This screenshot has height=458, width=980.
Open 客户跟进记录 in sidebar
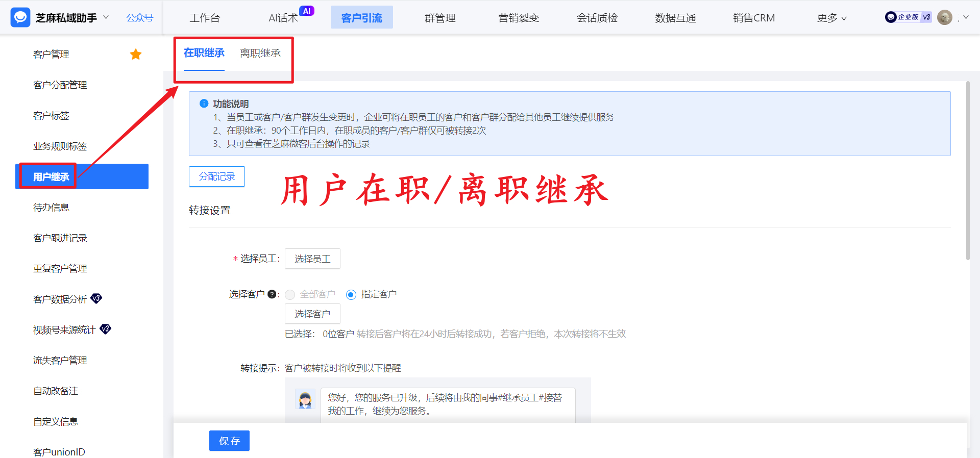tap(60, 238)
